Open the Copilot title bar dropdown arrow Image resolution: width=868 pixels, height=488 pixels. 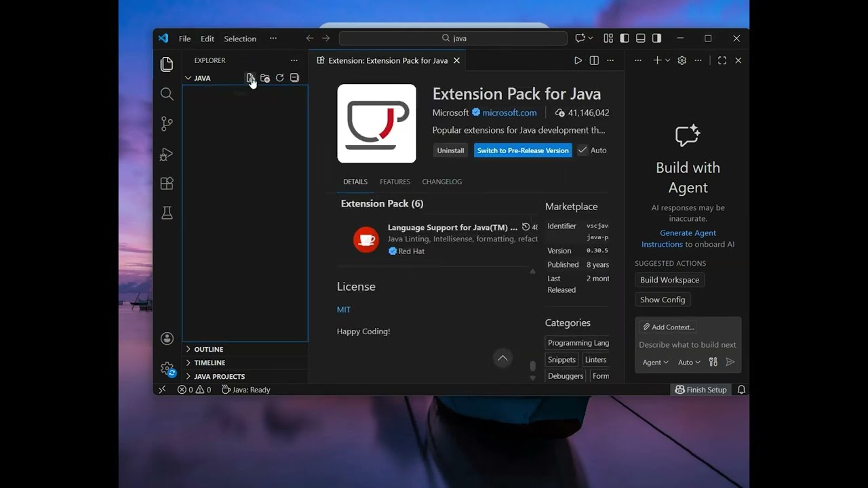click(591, 39)
